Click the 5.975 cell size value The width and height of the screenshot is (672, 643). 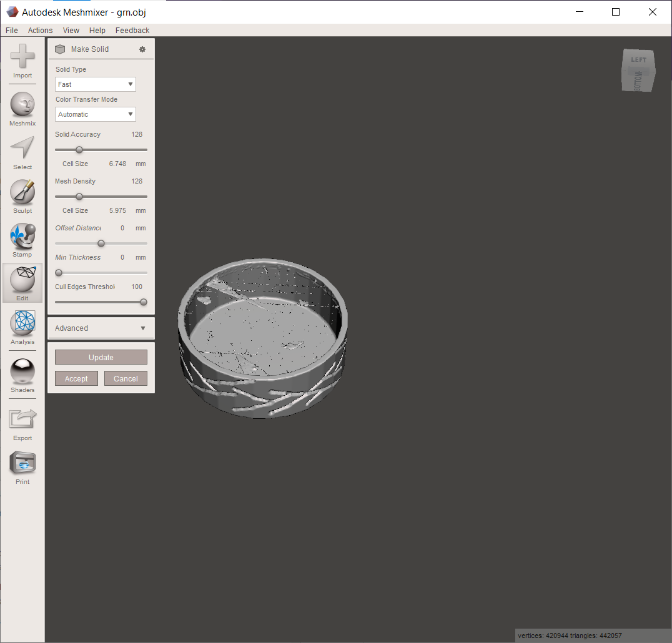click(x=117, y=211)
